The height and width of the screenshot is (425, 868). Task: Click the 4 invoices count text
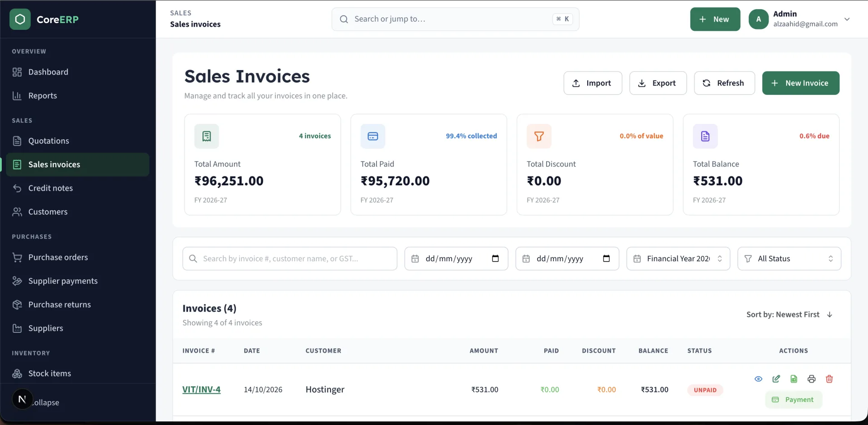[315, 136]
